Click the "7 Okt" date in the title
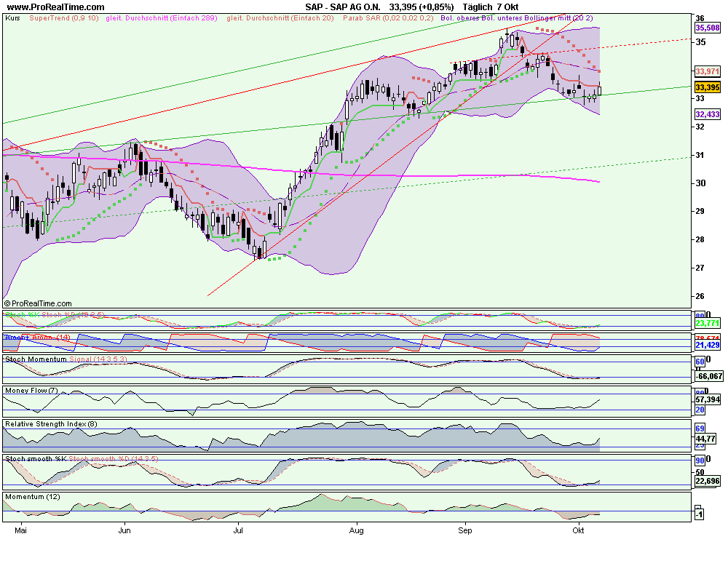This screenshot has width=728, height=582. coord(507,7)
